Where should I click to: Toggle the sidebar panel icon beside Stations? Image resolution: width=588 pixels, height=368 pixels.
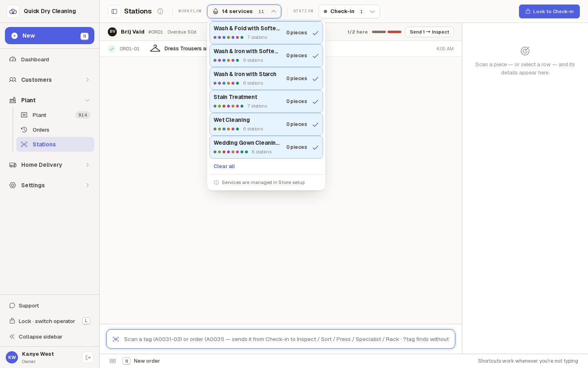(x=114, y=11)
